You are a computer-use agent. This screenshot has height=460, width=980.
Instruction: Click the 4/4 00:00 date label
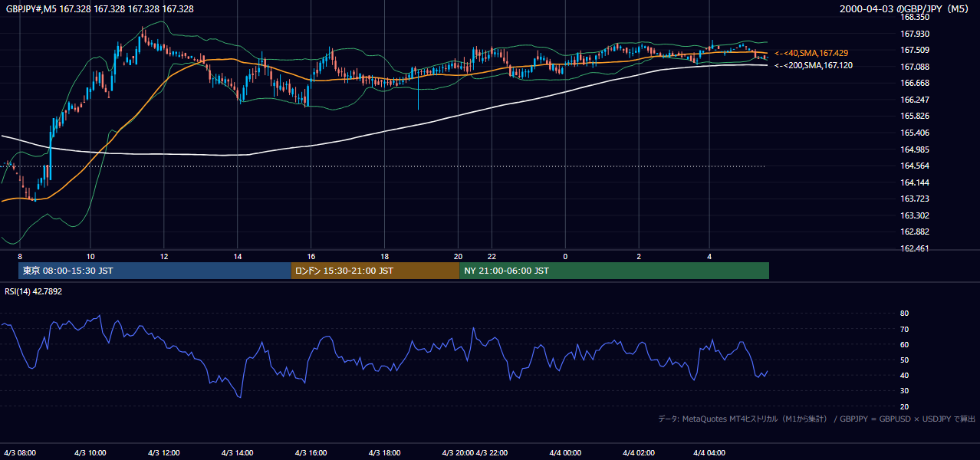[565, 453]
